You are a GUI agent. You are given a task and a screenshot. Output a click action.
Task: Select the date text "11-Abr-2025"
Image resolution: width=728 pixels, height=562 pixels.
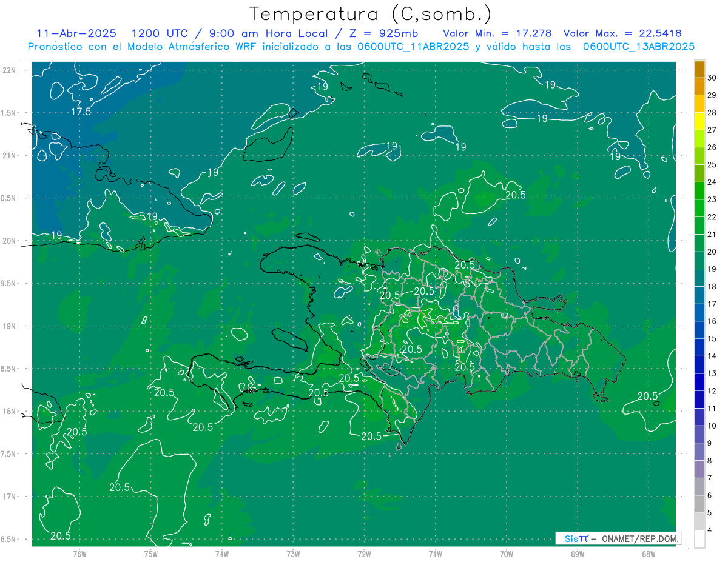pos(76,33)
